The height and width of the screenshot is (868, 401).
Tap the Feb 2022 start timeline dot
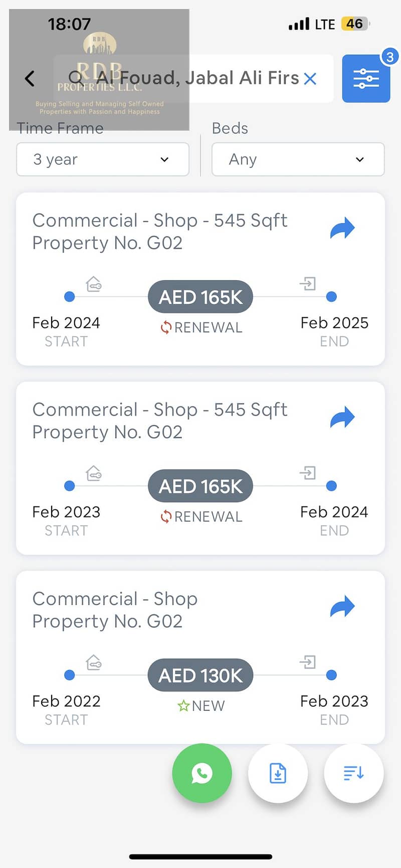tap(70, 675)
